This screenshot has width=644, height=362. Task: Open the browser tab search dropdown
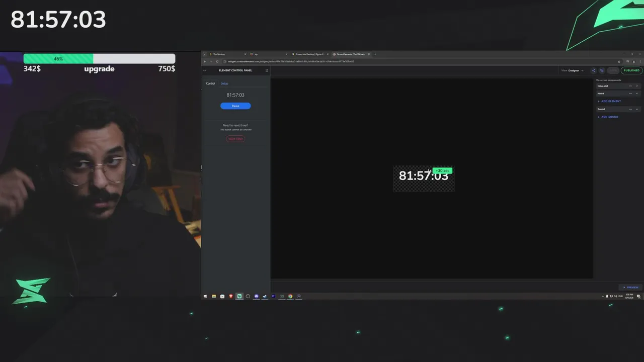[204, 54]
